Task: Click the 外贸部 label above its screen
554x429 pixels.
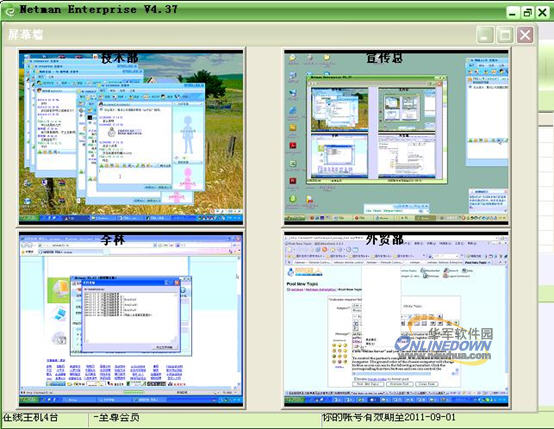Action: point(384,240)
